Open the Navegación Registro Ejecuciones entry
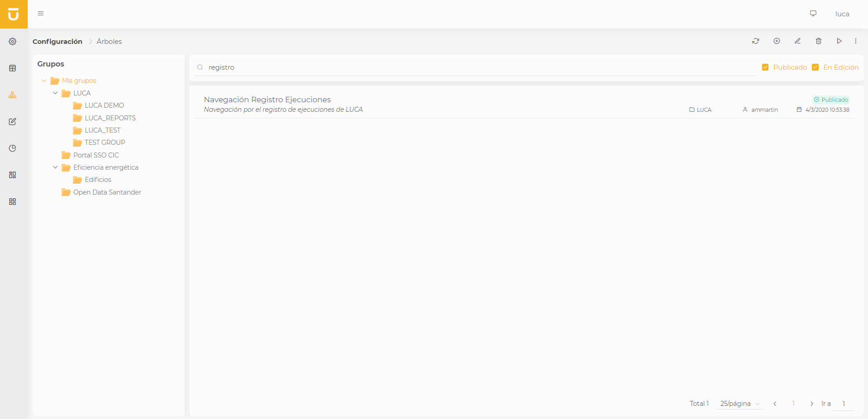The image size is (868, 419). tap(267, 100)
